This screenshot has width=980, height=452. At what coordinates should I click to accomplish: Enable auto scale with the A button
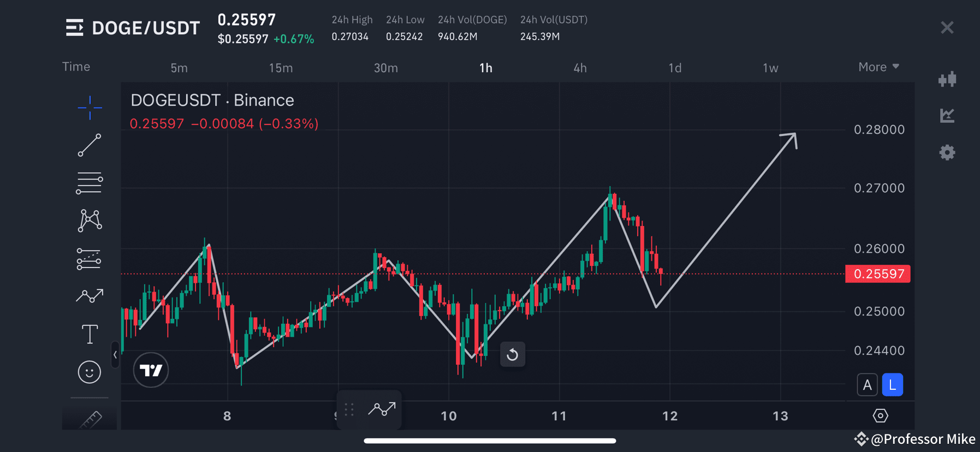click(868, 384)
